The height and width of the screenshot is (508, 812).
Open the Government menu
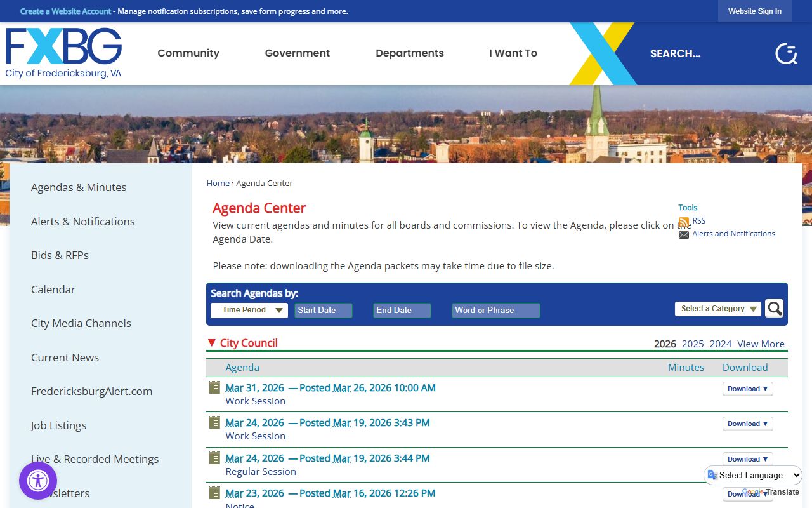(298, 53)
